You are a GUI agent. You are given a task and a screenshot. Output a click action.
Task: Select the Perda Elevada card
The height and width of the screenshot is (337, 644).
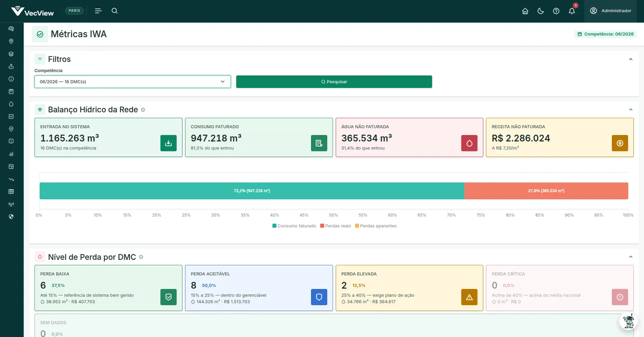click(x=409, y=288)
